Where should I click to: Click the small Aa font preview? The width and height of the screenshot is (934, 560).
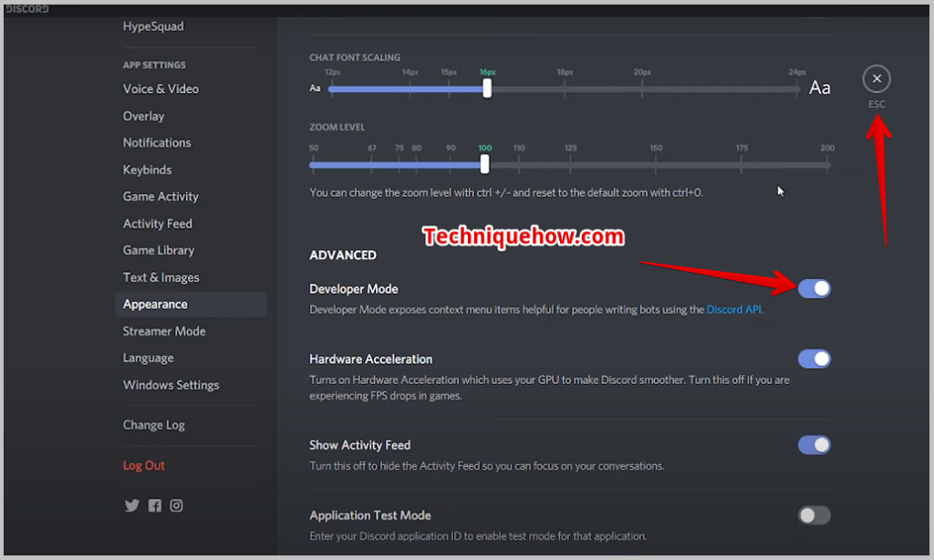(315, 88)
